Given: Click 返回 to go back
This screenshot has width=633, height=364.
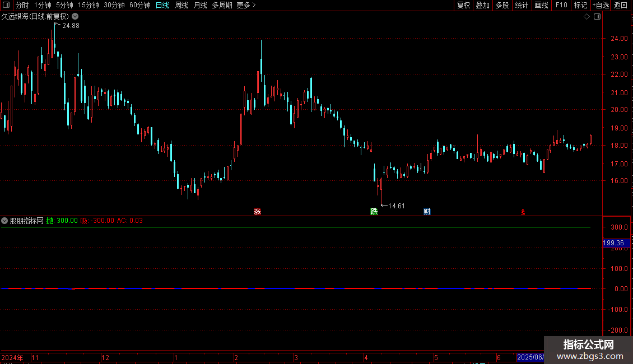Looking at the screenshot, I should [621, 5].
